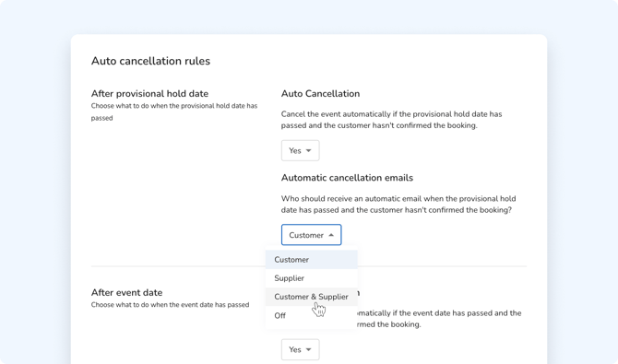Click the paragraph starting 'Cancel the event automatically if the provisional'
The width and height of the screenshot is (618, 364).
tap(391, 120)
